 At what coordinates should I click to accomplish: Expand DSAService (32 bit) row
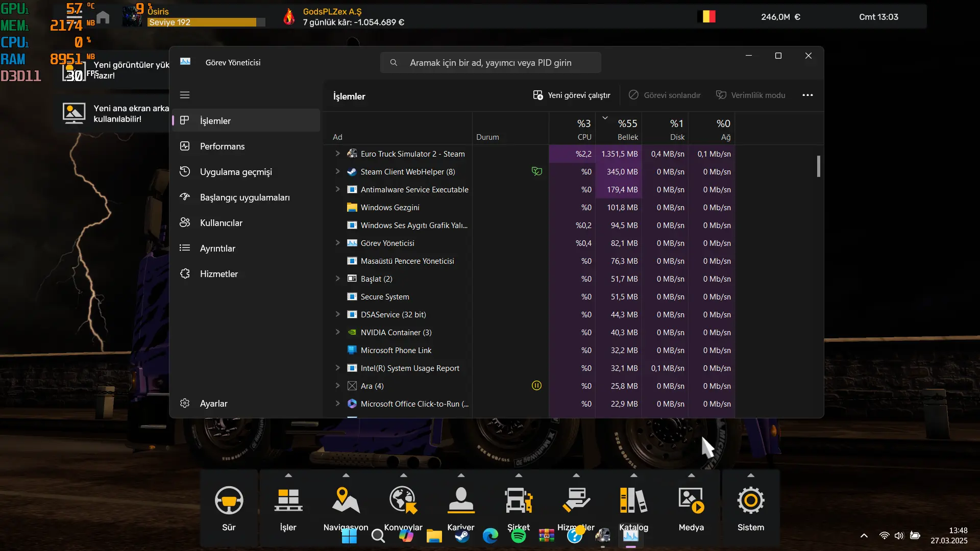337,314
